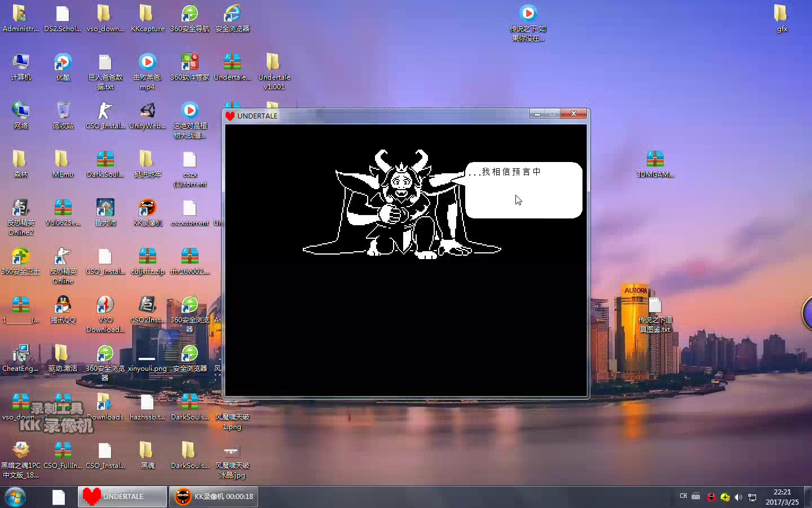Open the CheatEng... shortcut icon

20,358
